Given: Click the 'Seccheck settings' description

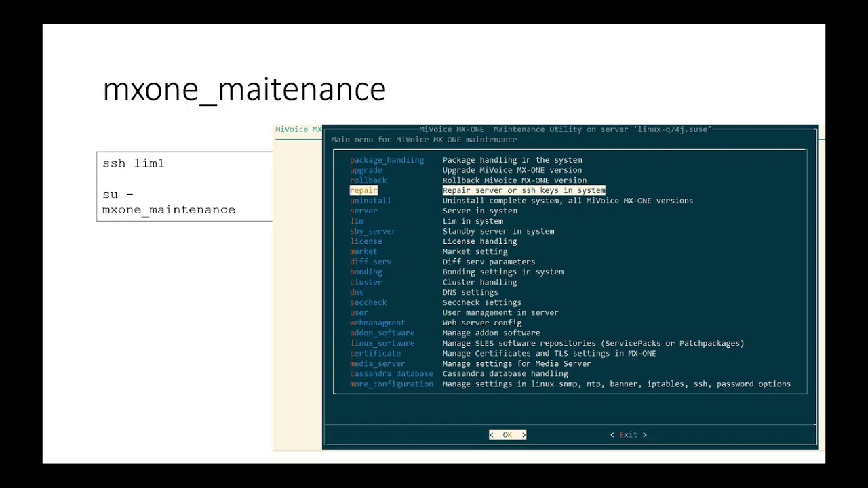Looking at the screenshot, I should coord(482,302).
